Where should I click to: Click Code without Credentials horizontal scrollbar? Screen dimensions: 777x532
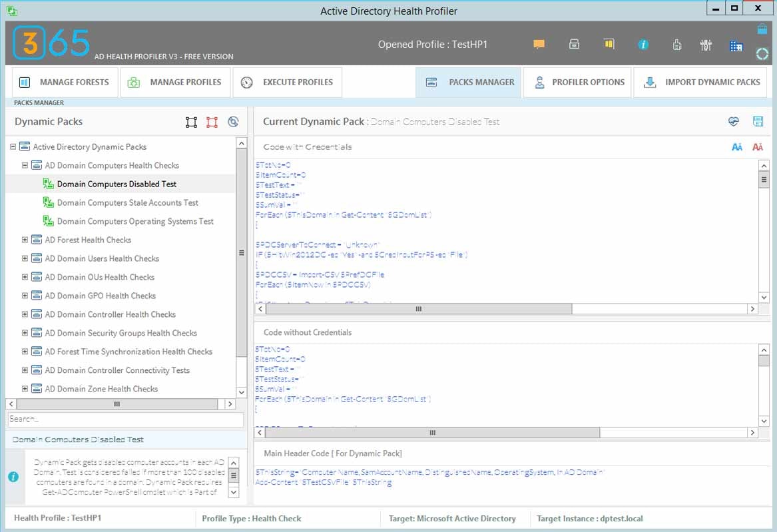[433, 432]
